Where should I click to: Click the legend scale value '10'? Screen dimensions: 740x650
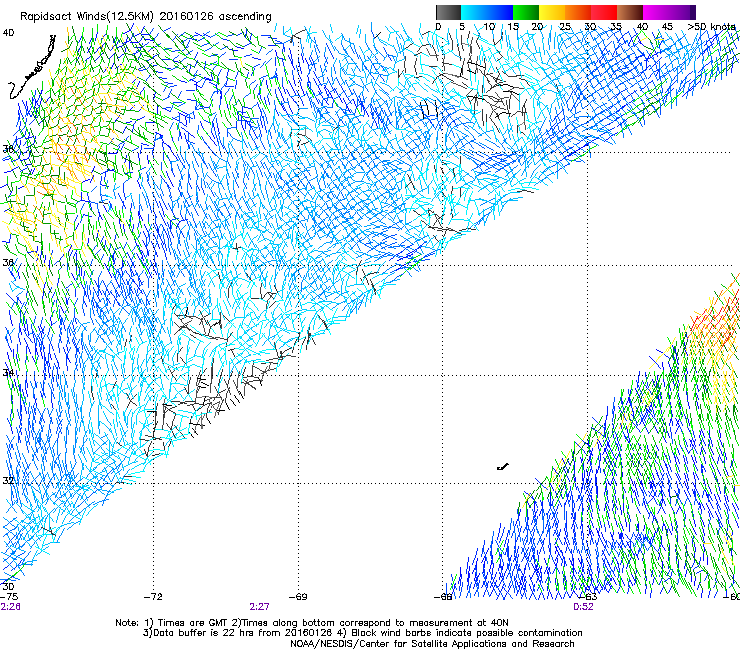tap(489, 27)
